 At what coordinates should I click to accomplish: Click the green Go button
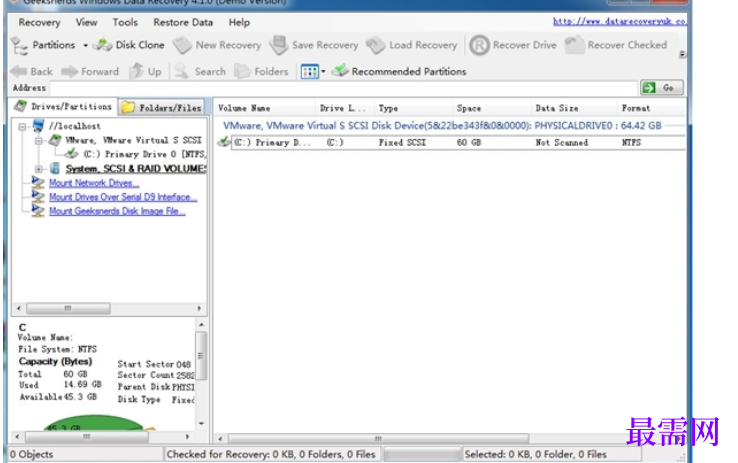661,88
